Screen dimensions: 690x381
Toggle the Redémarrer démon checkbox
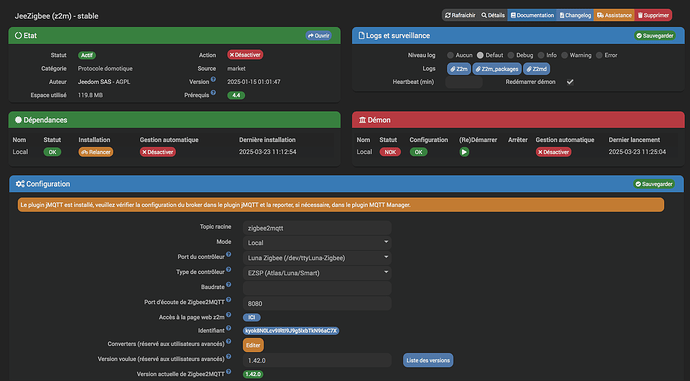(x=570, y=82)
